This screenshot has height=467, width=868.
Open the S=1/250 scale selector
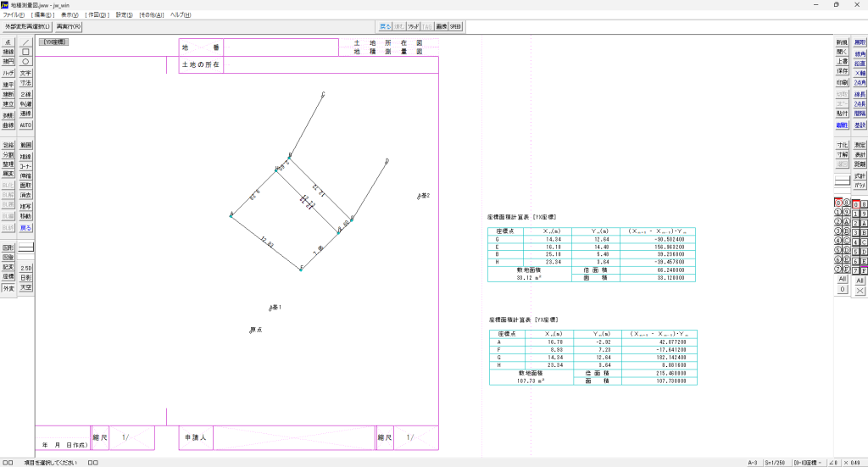click(x=775, y=462)
